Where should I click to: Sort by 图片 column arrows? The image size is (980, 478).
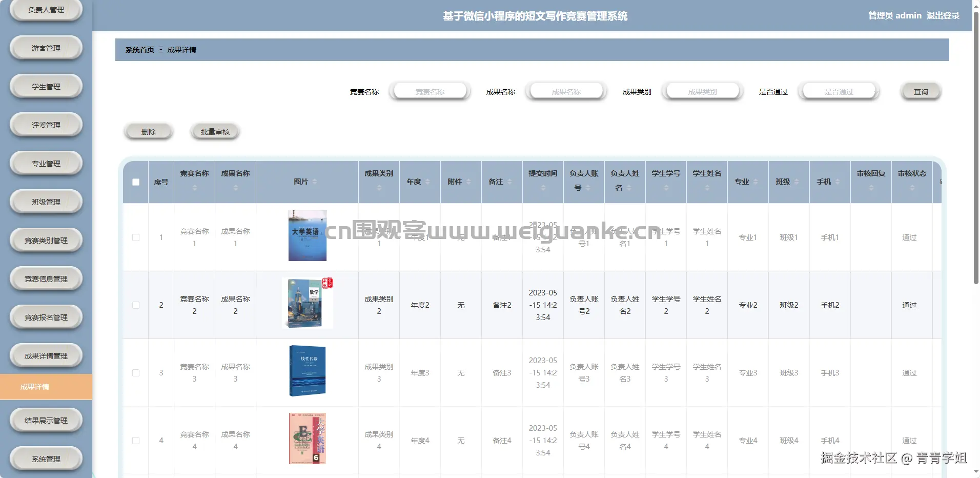point(315,182)
